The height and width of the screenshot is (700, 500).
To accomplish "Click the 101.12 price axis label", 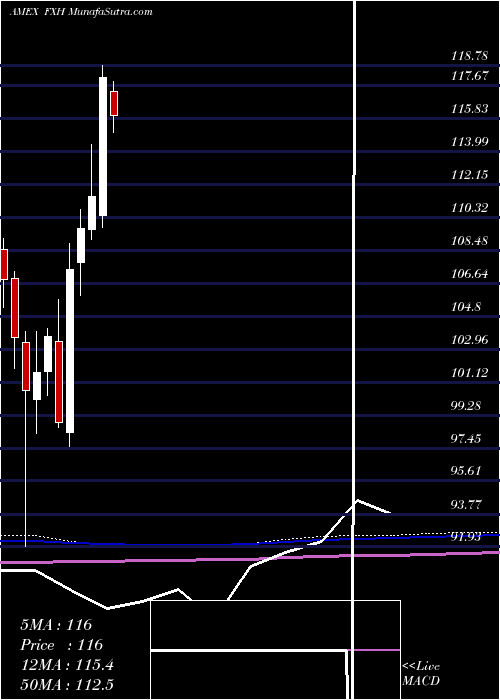I will click(x=469, y=373).
